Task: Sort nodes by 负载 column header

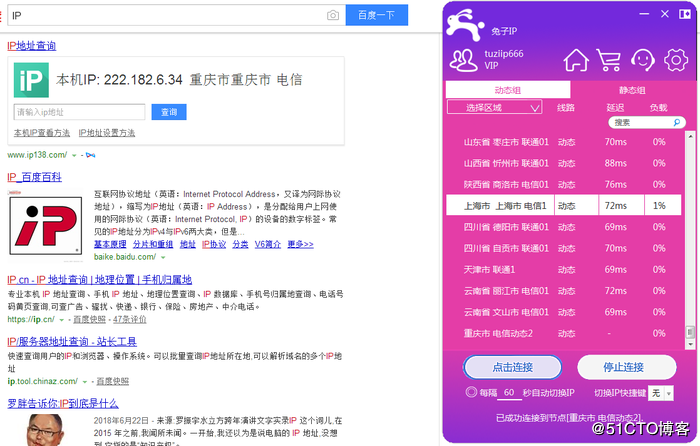Action: 658,108
